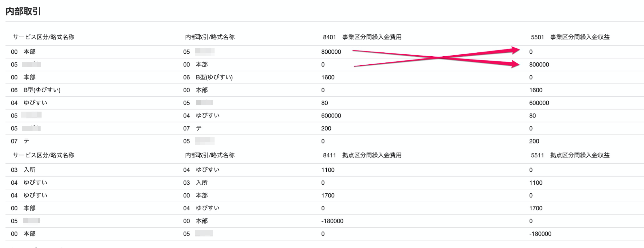Select 00 本部 service cell in the 1700 revenue row
Screen dimensions: 644x248
[x=23, y=208]
